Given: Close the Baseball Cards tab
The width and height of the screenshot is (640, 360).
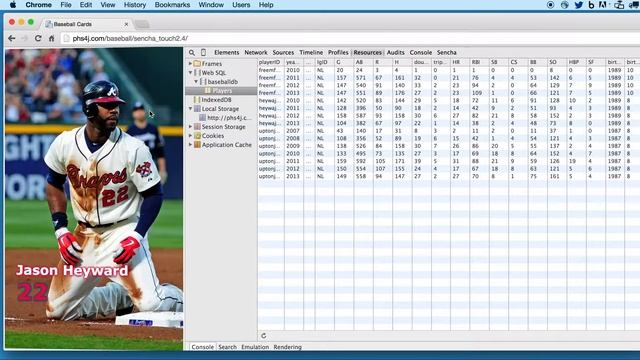Looking at the screenshot, I should [126, 24].
